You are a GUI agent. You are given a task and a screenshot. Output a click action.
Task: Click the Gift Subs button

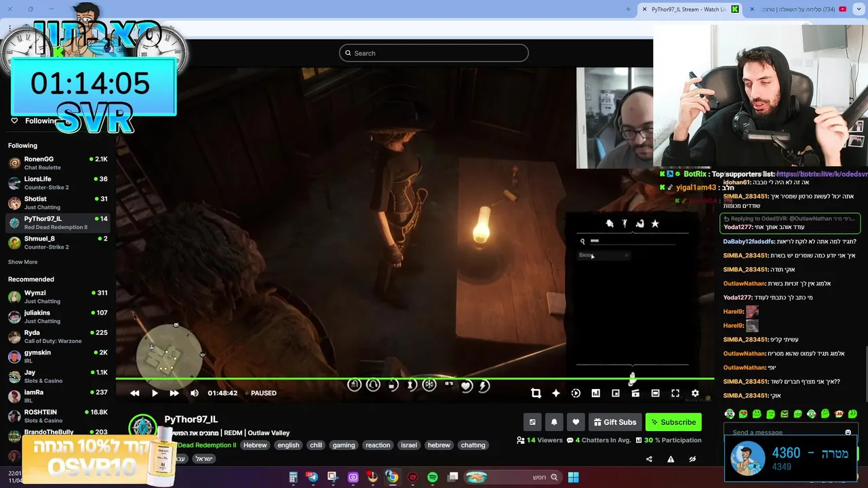coord(615,422)
